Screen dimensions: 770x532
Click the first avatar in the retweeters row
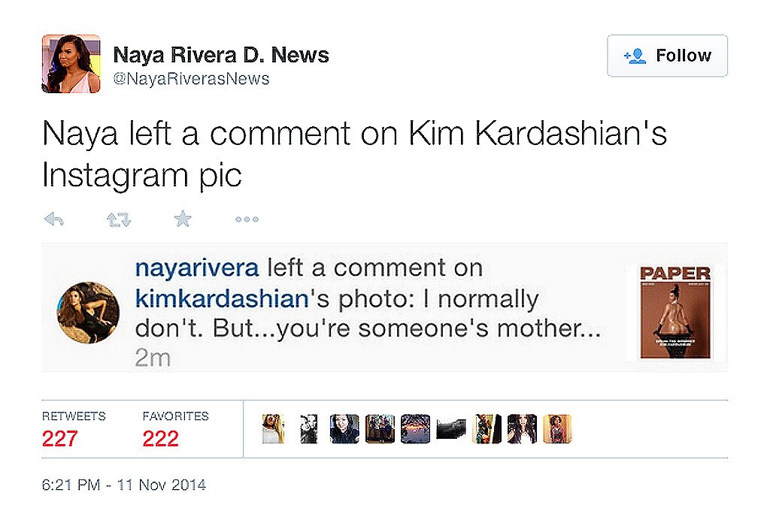pos(274,429)
